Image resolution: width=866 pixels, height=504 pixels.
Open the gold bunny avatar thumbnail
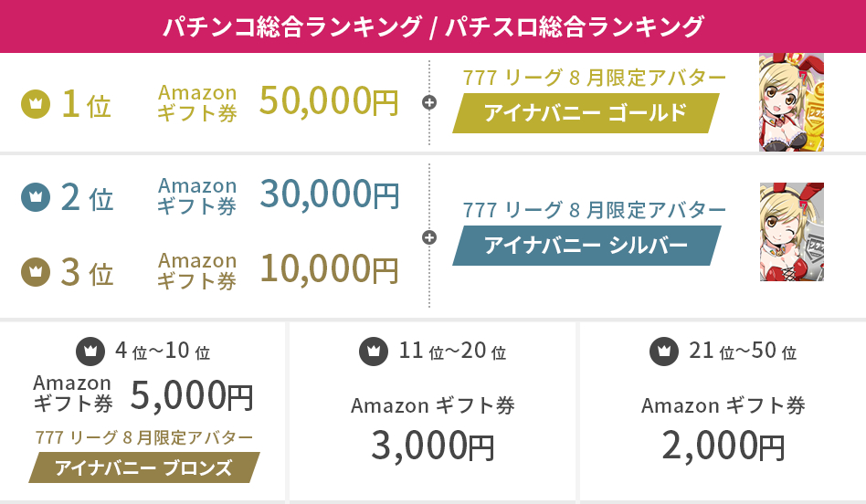(791, 101)
